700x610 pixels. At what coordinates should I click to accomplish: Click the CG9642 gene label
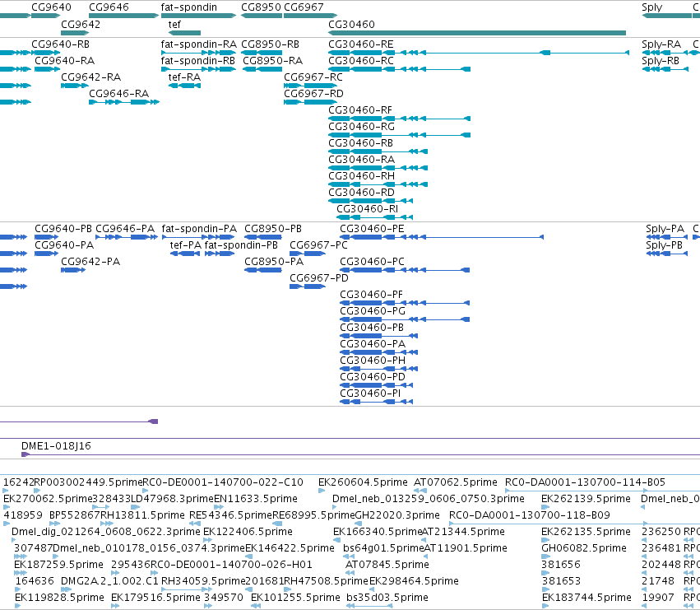click(x=81, y=24)
